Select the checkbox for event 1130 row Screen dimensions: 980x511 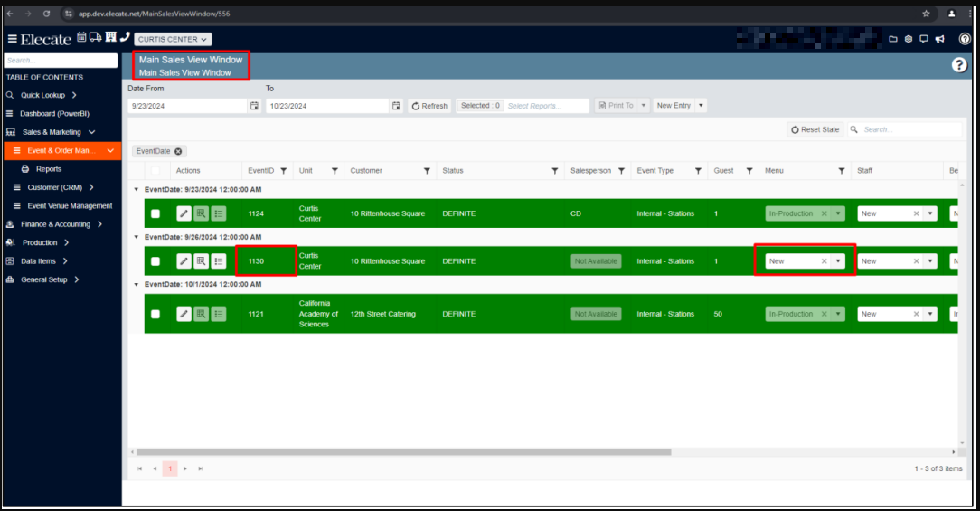coord(155,261)
